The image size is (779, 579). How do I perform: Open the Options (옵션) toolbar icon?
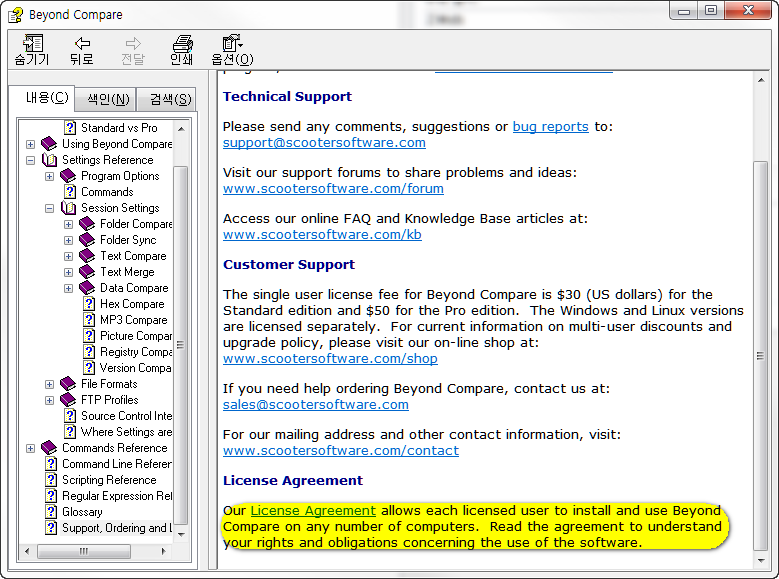[x=232, y=43]
